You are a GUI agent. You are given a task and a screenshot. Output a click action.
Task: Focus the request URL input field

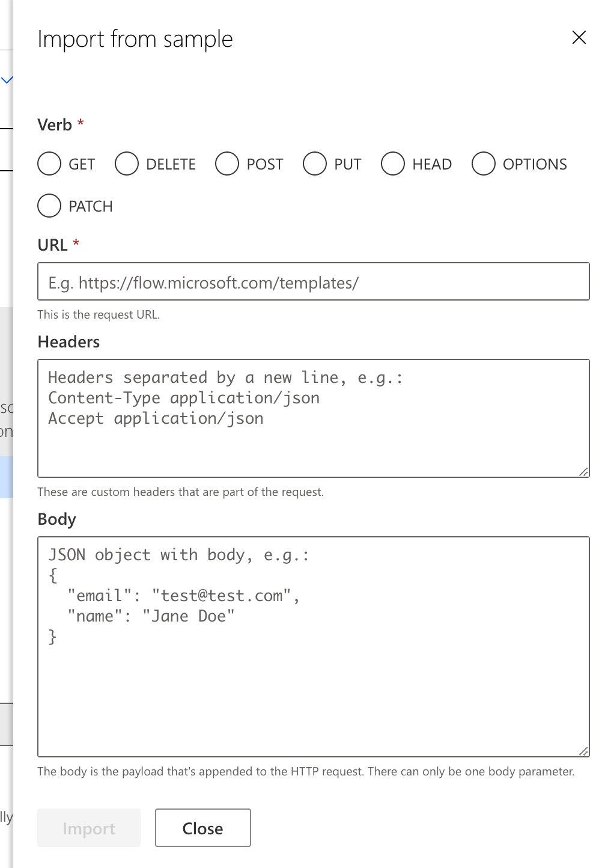coord(313,281)
